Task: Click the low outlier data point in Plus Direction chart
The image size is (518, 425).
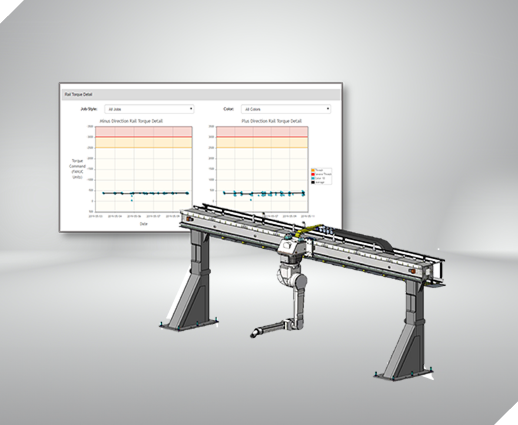Action: click(251, 200)
